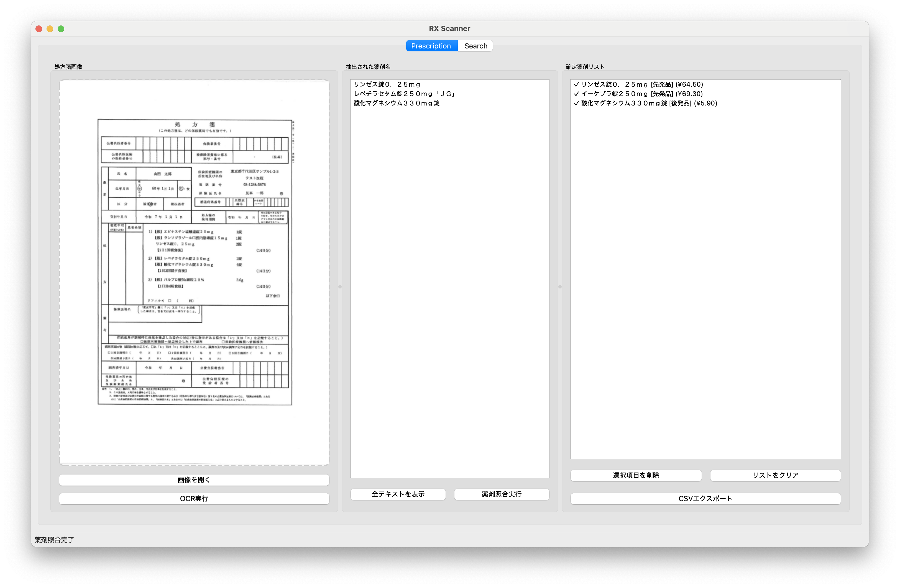Click the green fullscreen window button
Screen dimensions: 900x588
(61, 29)
